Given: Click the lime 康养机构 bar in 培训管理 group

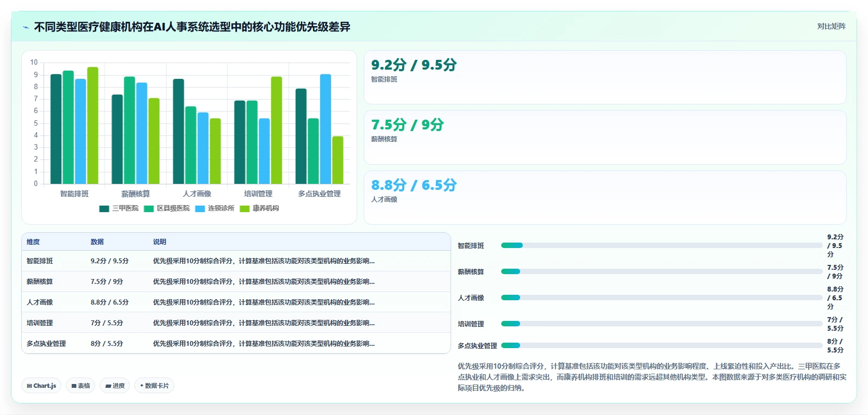Looking at the screenshot, I should pyautogui.click(x=277, y=130).
